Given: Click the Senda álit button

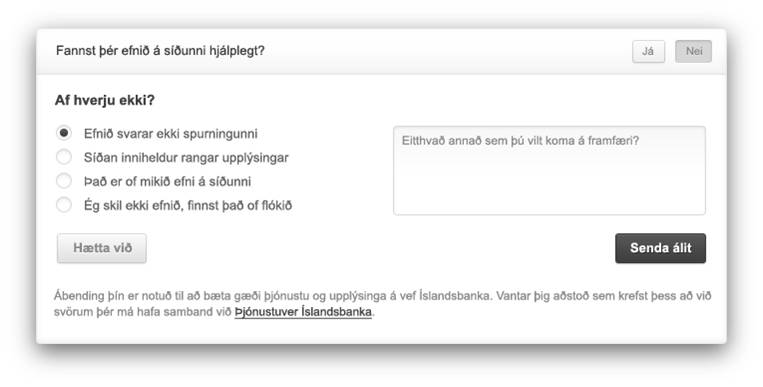Looking at the screenshot, I should (660, 248).
